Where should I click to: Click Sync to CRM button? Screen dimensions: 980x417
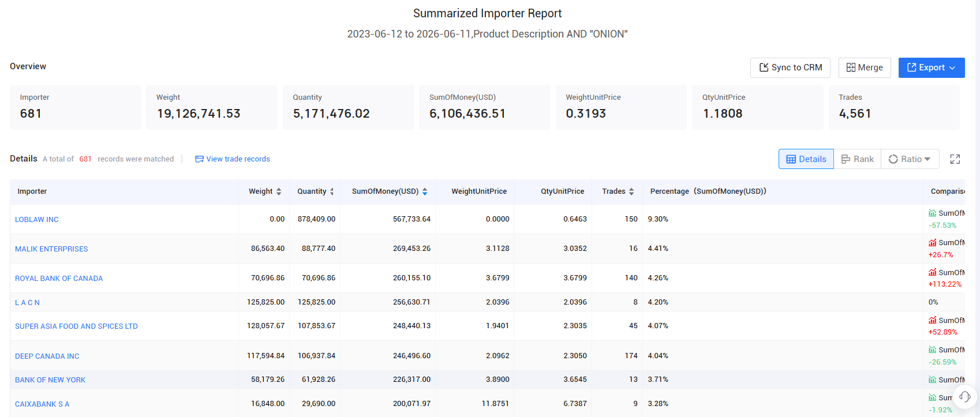pyautogui.click(x=790, y=67)
